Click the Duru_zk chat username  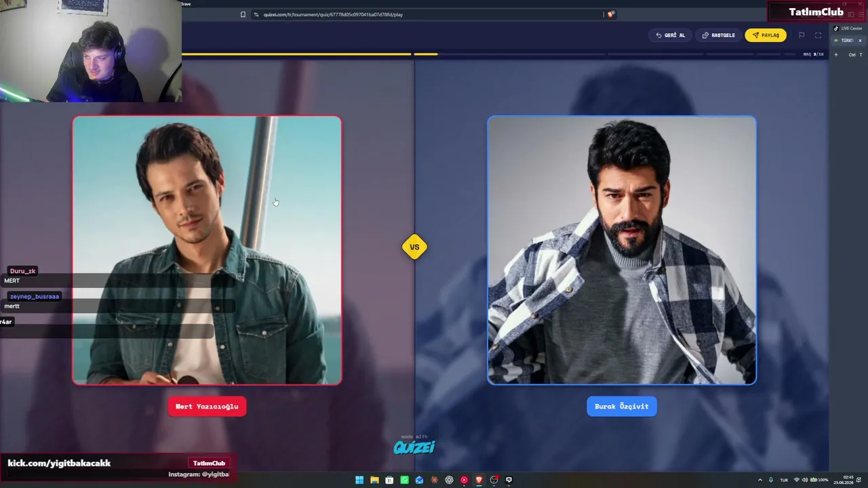point(22,271)
